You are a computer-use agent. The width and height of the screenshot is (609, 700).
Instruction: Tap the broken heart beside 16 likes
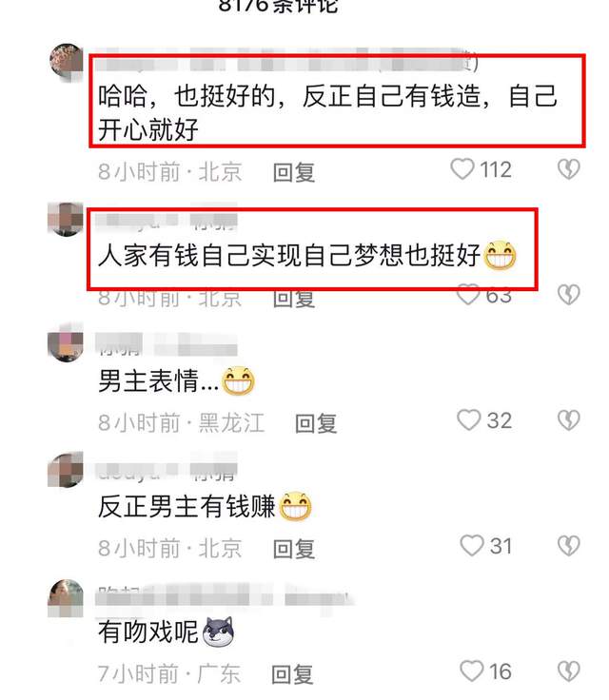pyautogui.click(x=569, y=671)
